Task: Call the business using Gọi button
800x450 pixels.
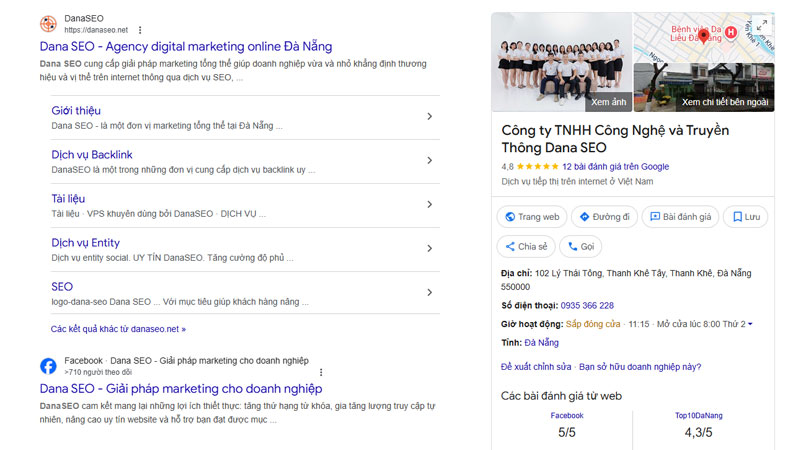Action: click(x=580, y=246)
